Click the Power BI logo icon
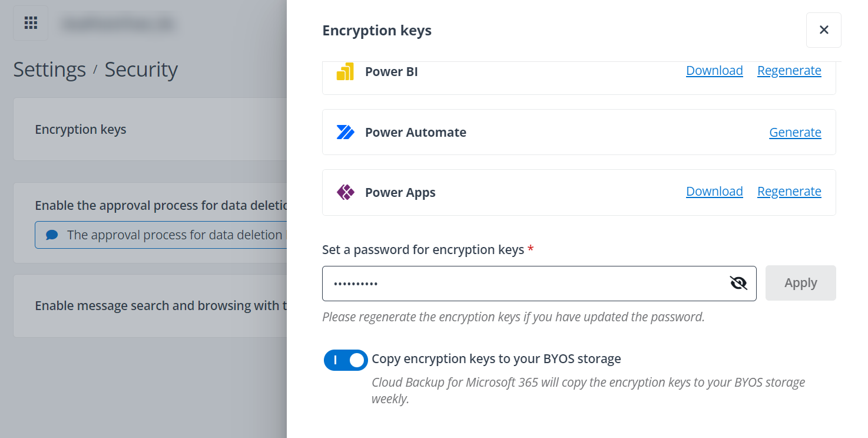The height and width of the screenshot is (438, 868). pyautogui.click(x=346, y=71)
